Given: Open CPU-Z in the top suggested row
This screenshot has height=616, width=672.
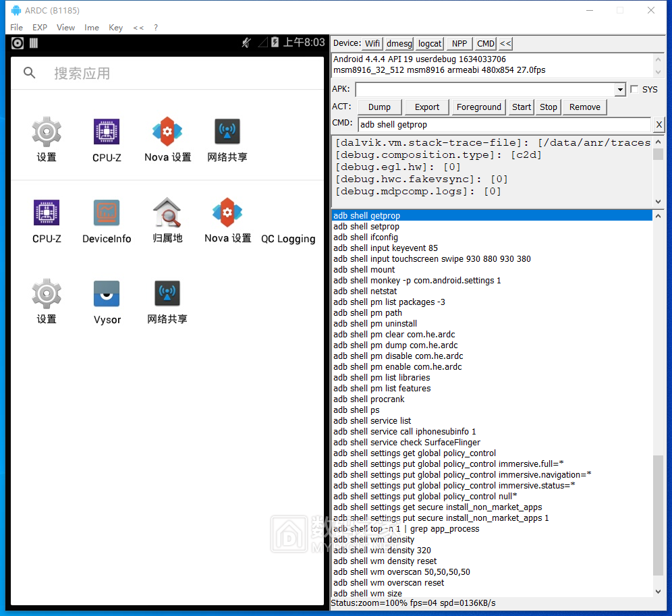Looking at the screenshot, I should tap(107, 139).
